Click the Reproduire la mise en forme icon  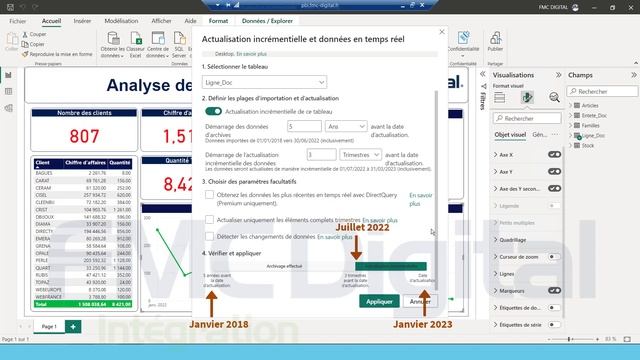25,54
